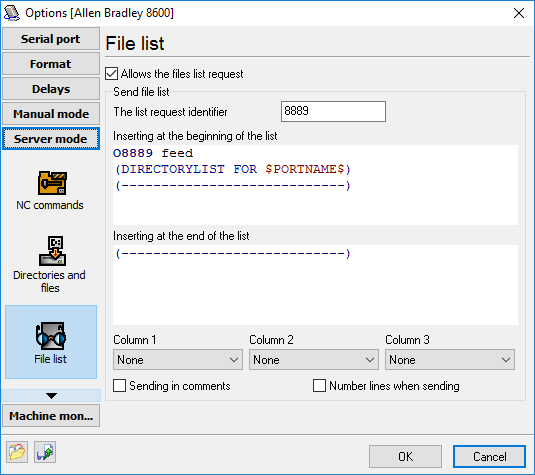Open the Column 3 dropdown
Viewport: 535px width, 475px height.
tap(450, 360)
